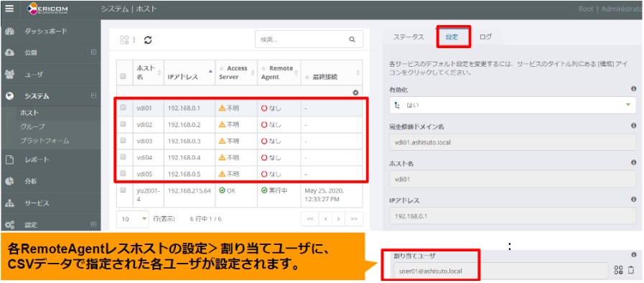
Task: Click the 完全修飾ドメイン名 input field
Action: coord(513,142)
